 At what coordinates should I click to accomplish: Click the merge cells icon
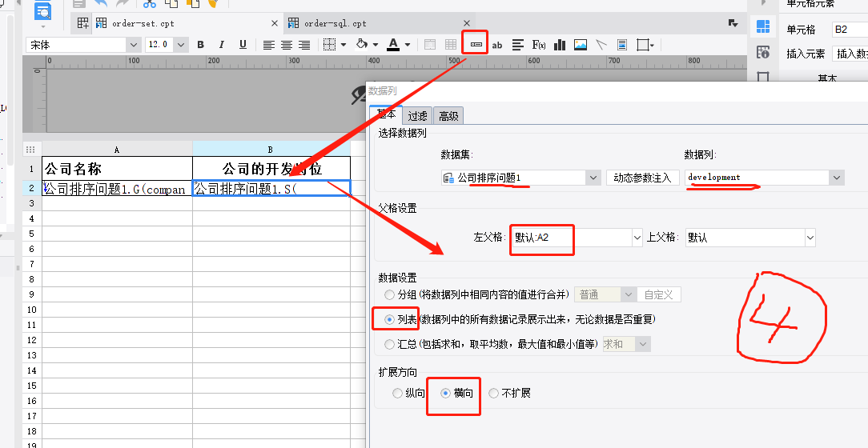click(x=429, y=45)
